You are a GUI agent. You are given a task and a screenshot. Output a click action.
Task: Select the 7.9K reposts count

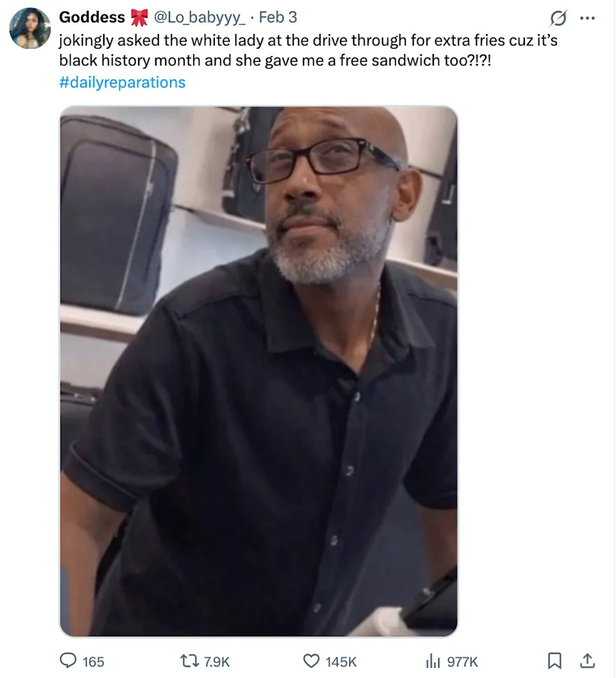pos(217,661)
